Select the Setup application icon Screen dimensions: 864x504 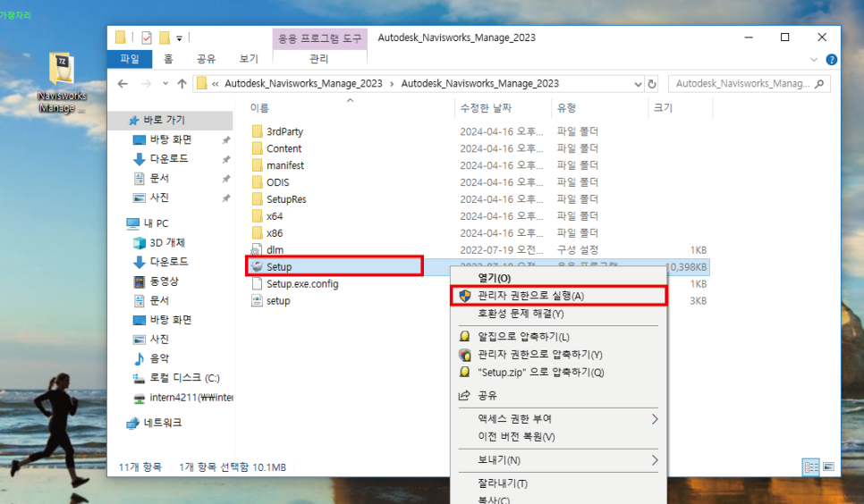coord(257,266)
